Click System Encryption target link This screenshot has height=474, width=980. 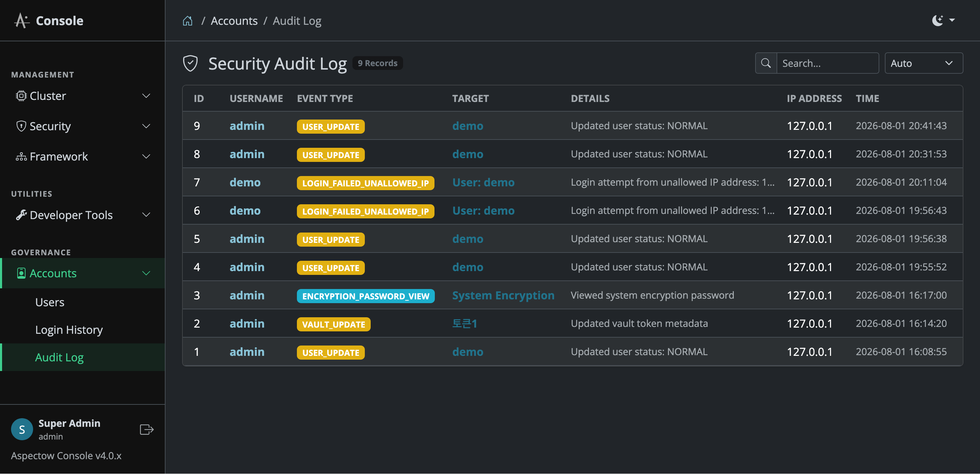[503, 295]
